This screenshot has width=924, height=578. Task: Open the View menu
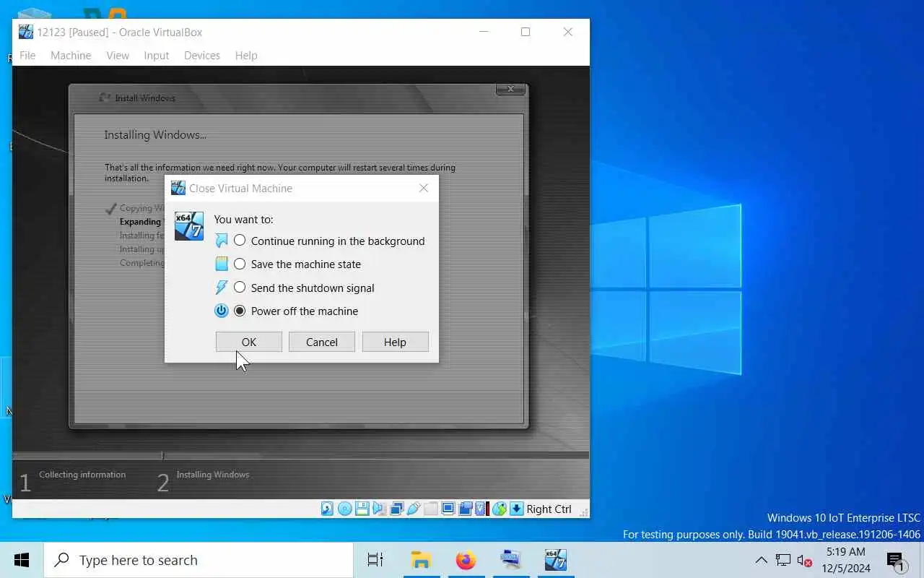tap(118, 55)
